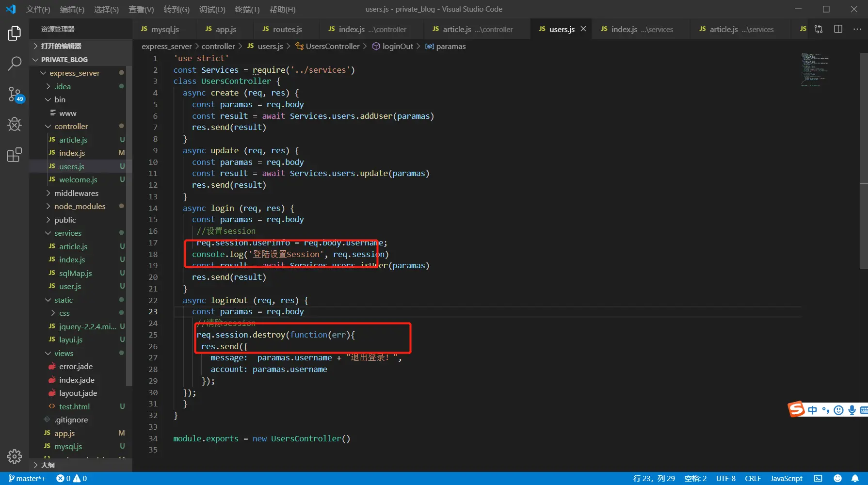Open the Run and Debug view

pos(15,125)
